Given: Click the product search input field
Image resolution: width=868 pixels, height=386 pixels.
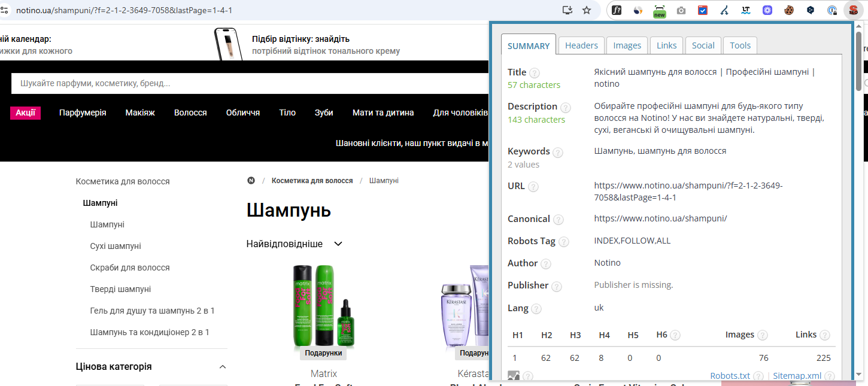Looking at the screenshot, I should pyautogui.click(x=250, y=84).
